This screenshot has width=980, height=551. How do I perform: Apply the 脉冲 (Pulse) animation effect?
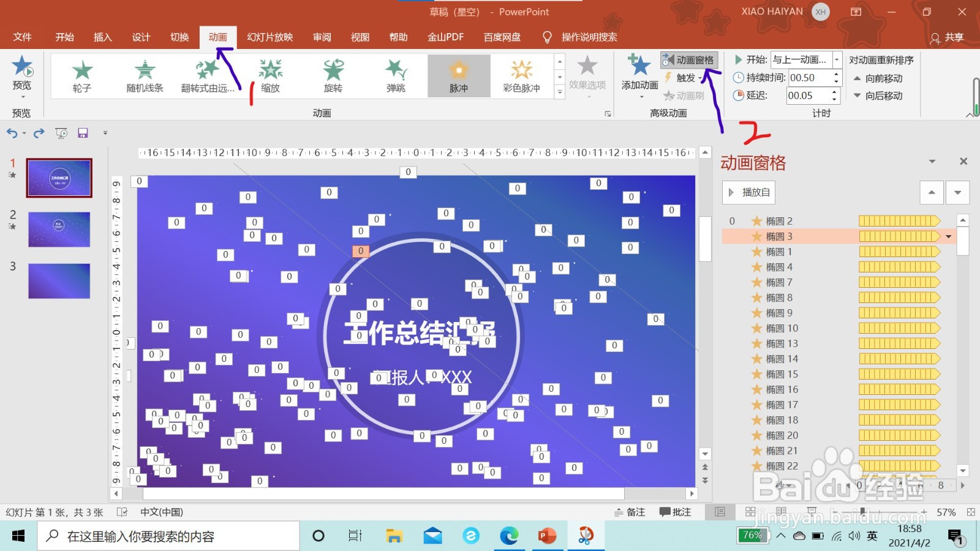(x=459, y=75)
